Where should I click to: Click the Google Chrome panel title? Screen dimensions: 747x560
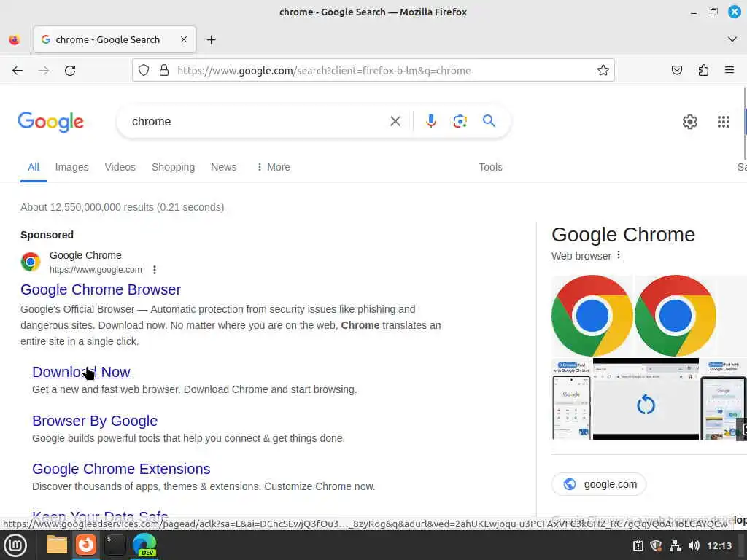(623, 235)
